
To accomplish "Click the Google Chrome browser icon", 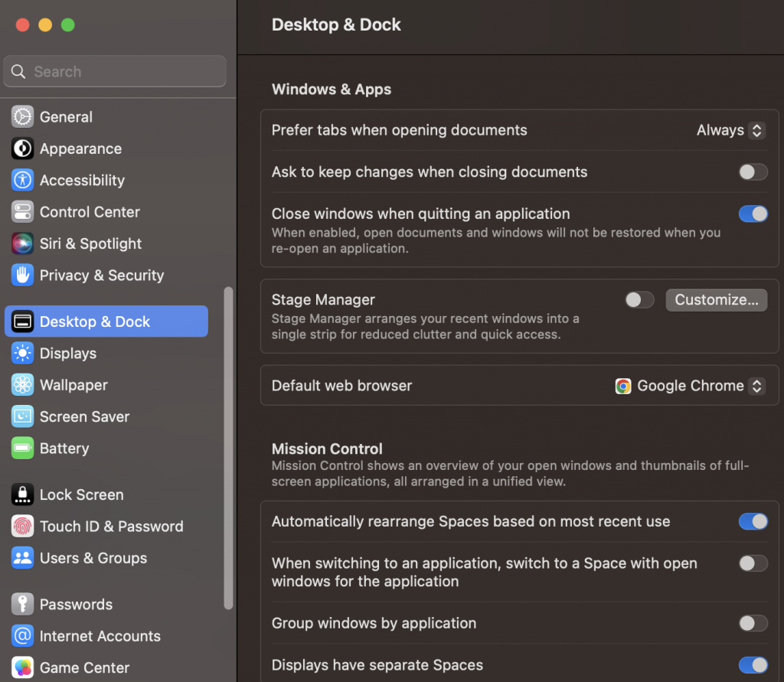I will 624,386.
